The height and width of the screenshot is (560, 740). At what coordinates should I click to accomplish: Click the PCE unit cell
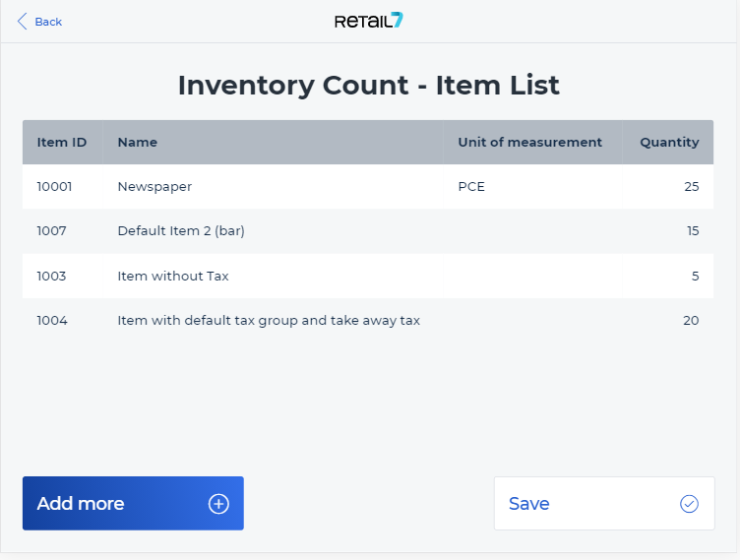[x=471, y=187]
